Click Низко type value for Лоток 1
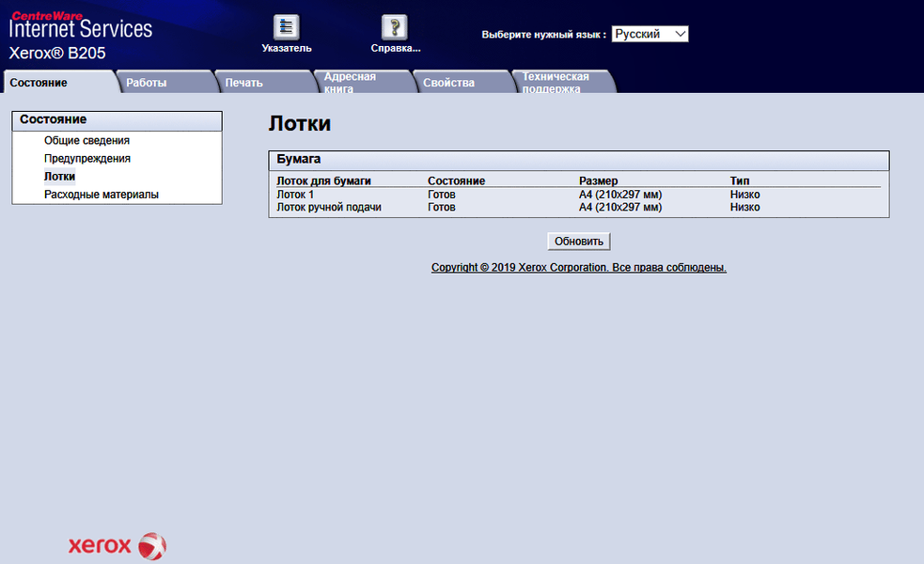 [744, 195]
